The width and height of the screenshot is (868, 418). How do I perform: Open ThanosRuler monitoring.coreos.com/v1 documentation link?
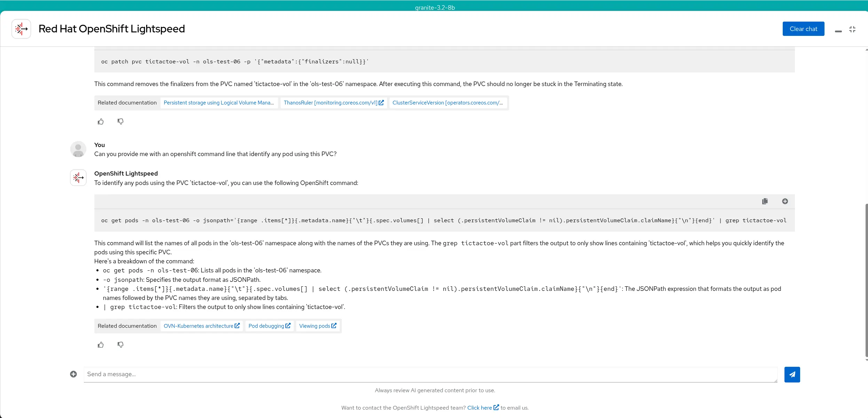[333, 103]
